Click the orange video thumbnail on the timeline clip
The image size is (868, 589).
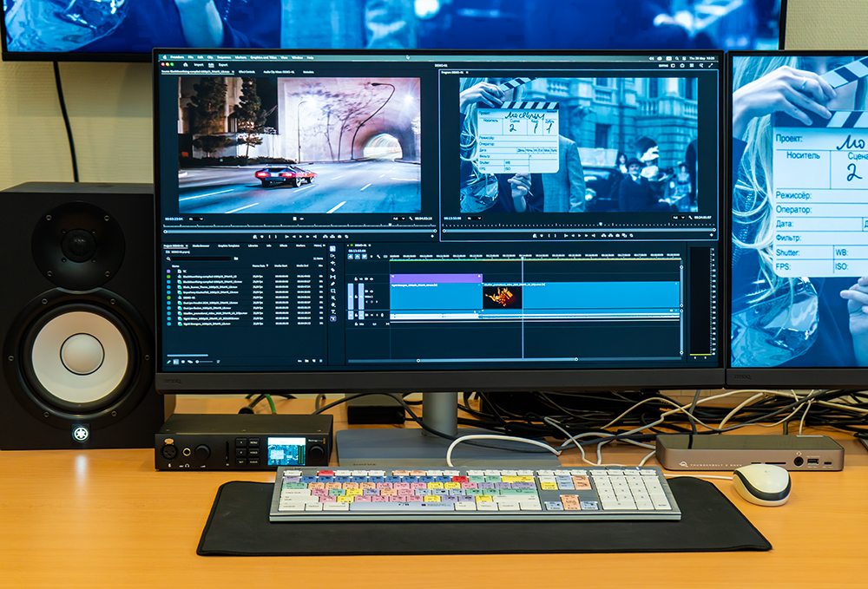(502, 298)
